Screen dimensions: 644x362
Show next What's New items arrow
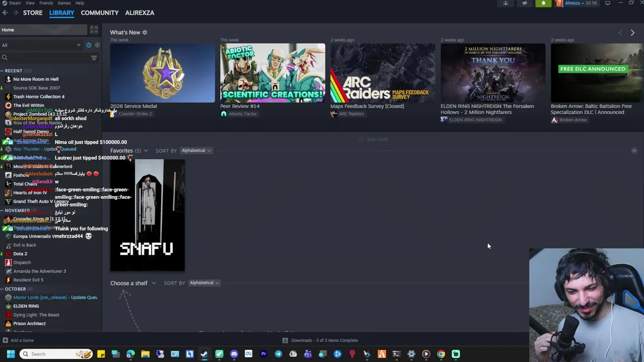[x=632, y=33]
